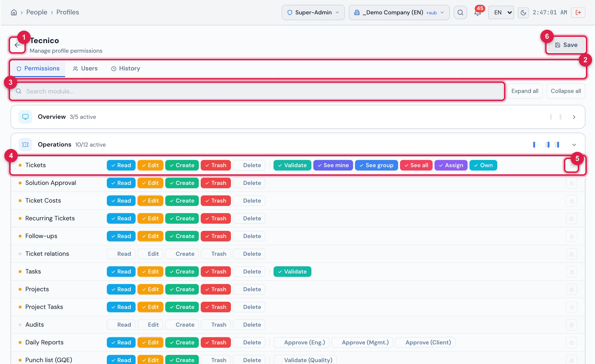Image resolution: width=595 pixels, height=364 pixels.
Task: Collapse the Operations section chevron
Action: (x=574, y=145)
